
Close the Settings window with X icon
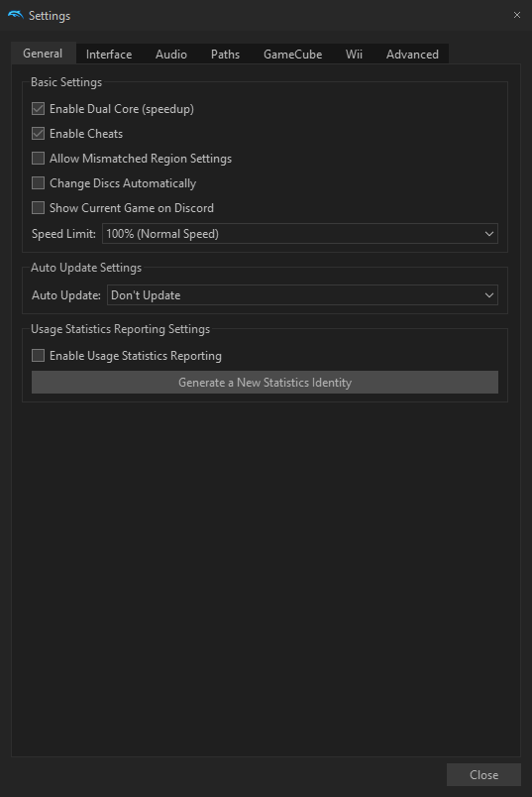[x=517, y=15]
